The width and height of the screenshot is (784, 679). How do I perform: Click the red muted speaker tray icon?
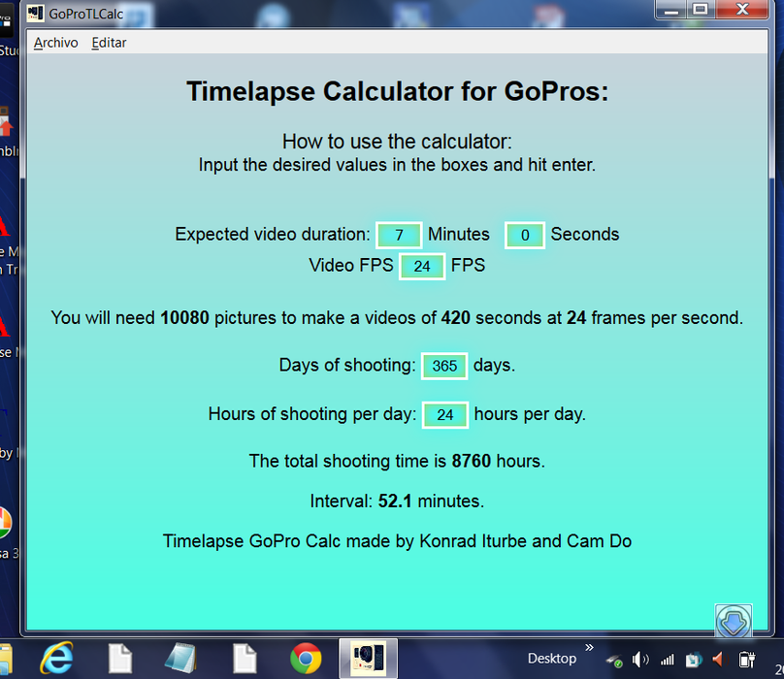(x=718, y=660)
